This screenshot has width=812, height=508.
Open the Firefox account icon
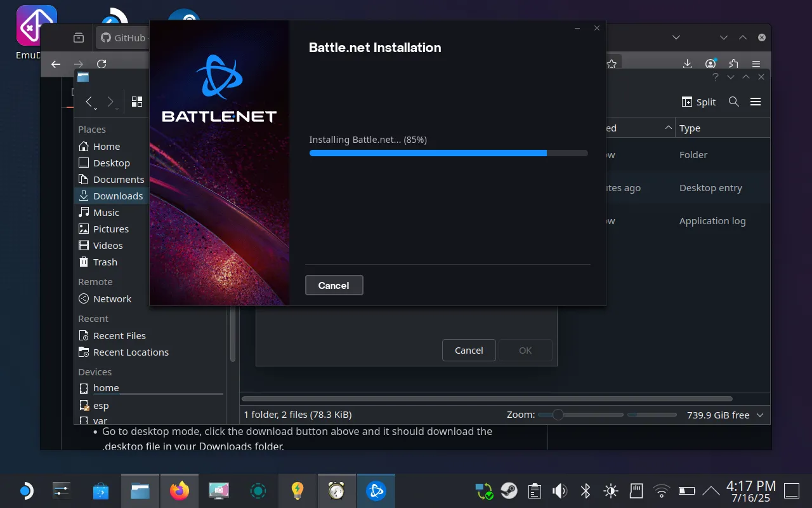tap(710, 63)
